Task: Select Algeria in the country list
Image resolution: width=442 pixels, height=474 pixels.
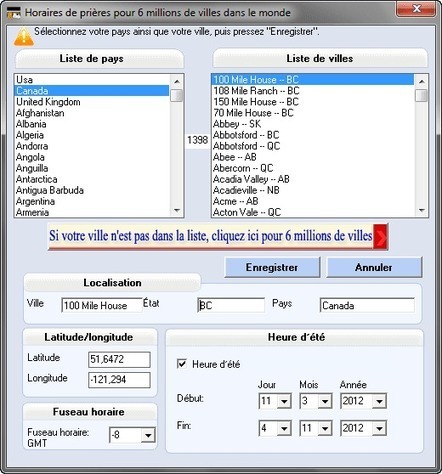Action: [92, 135]
